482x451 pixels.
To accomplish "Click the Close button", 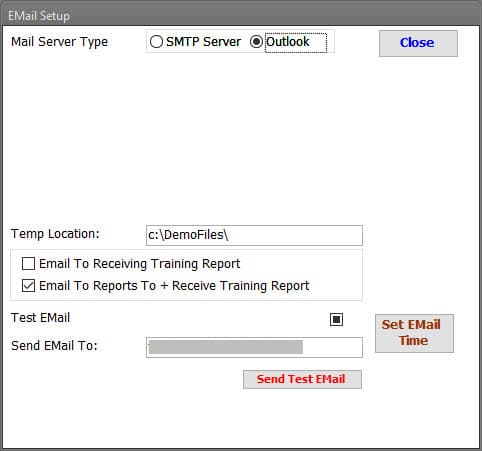I will click(418, 43).
